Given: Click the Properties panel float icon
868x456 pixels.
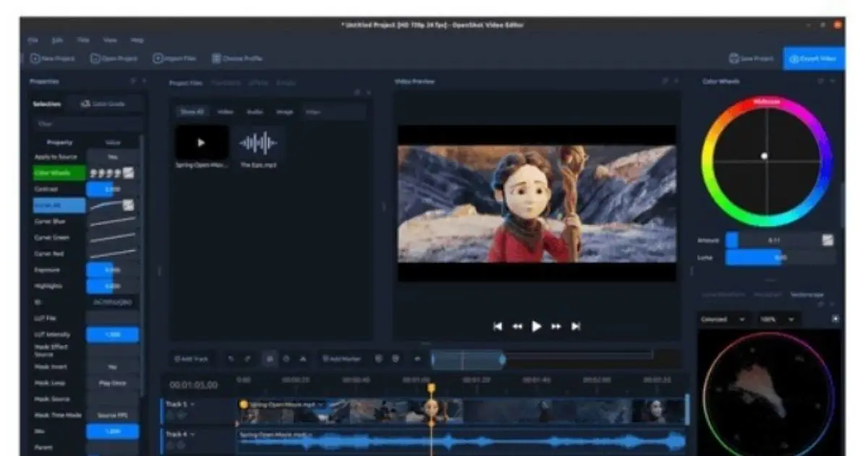Looking at the screenshot, I should click(132, 81).
